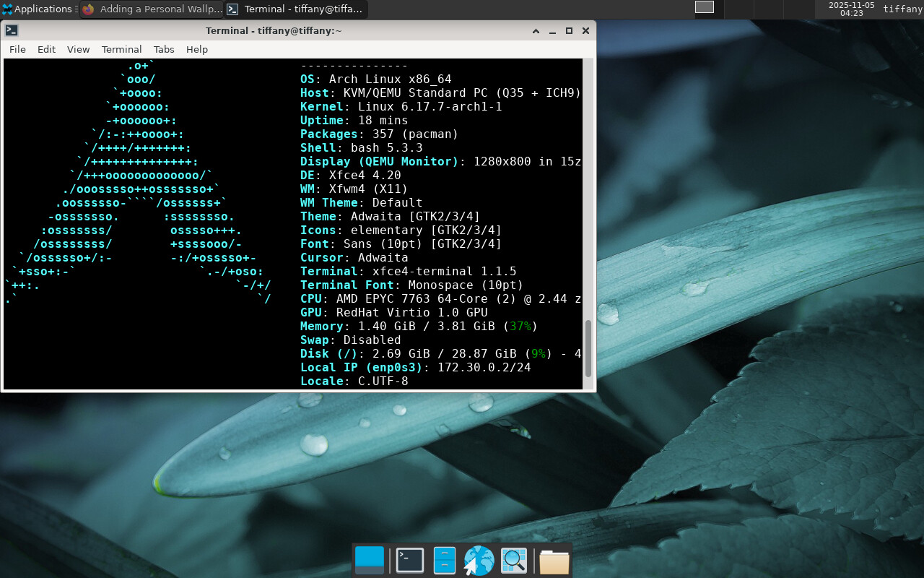Click the terminal window menu icon in title bar
The height and width of the screenshot is (578, 924).
click(x=12, y=30)
